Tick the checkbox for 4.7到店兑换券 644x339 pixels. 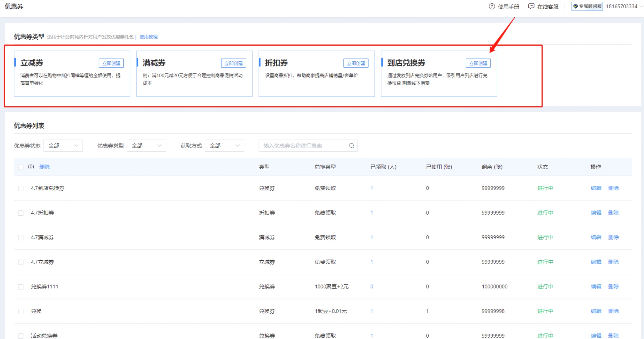click(21, 188)
